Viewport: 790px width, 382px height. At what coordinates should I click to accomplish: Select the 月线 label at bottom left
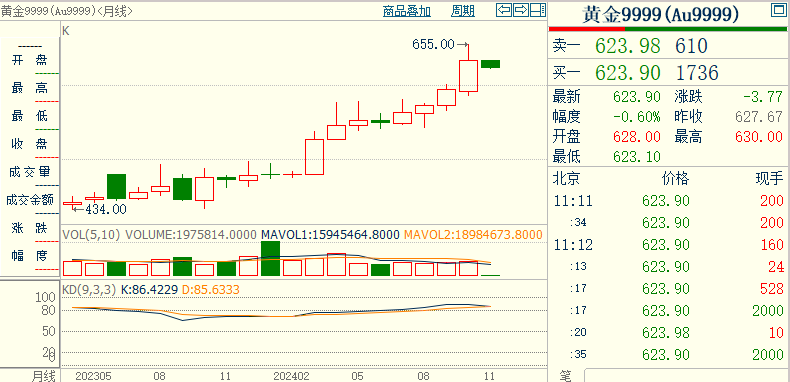tap(43, 376)
